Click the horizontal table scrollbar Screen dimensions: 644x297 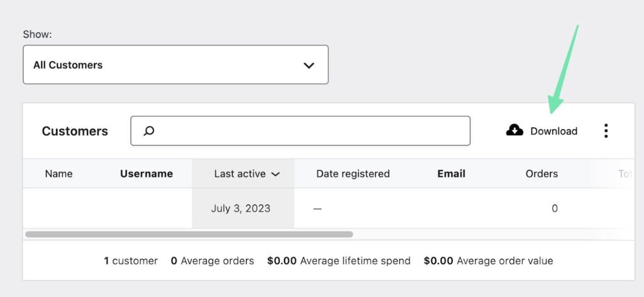click(x=189, y=234)
